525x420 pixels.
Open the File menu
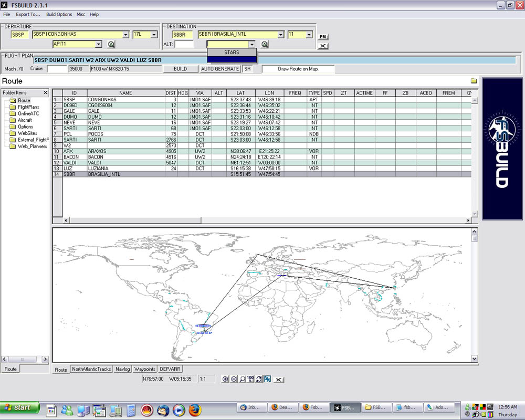(x=7, y=14)
